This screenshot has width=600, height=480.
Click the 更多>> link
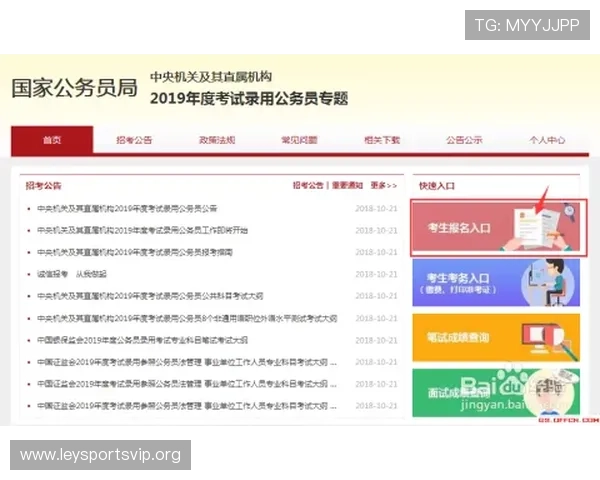click(x=384, y=186)
